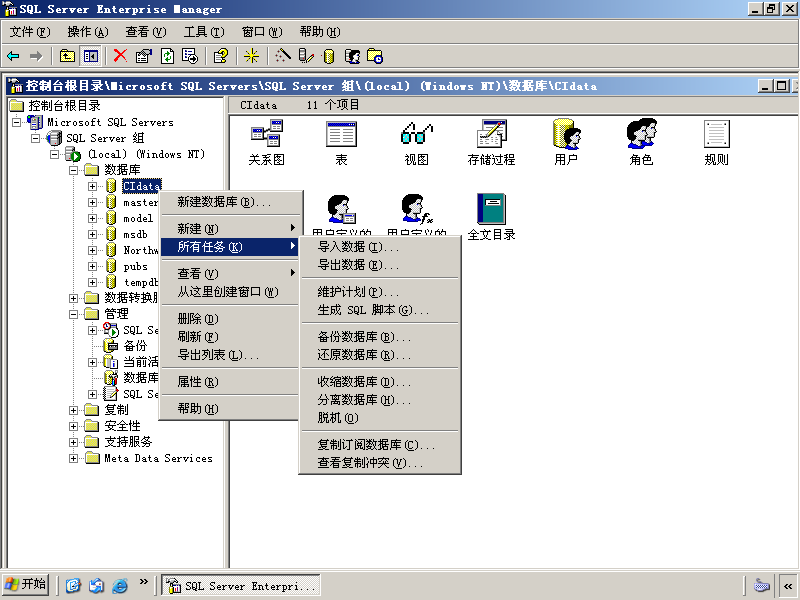The width and height of the screenshot is (800, 600).
Task: Click the New job toolbar icon
Action: click(375, 56)
